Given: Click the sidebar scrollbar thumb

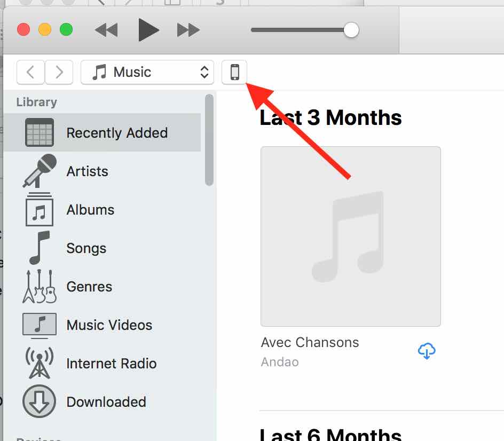Looking at the screenshot, I should tap(209, 140).
